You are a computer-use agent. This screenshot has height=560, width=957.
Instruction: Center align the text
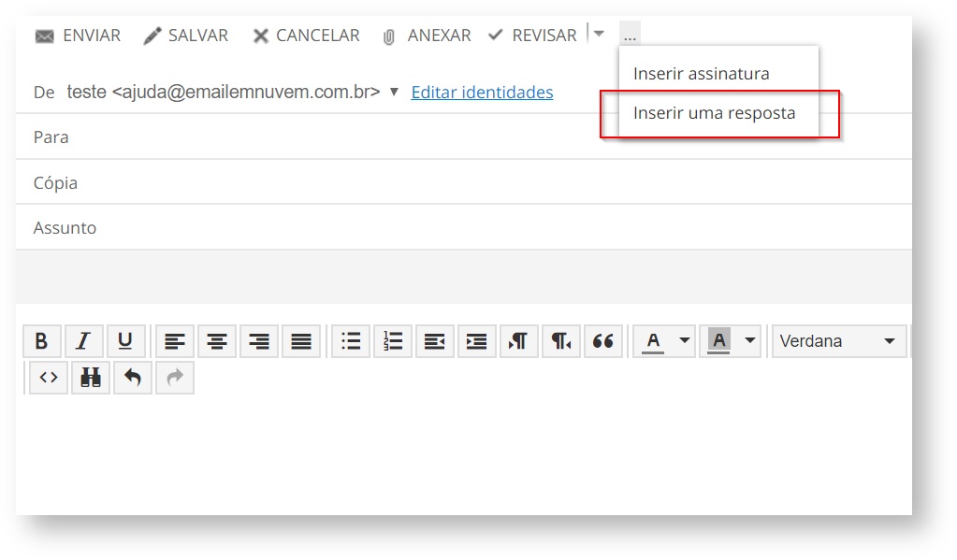point(217,341)
